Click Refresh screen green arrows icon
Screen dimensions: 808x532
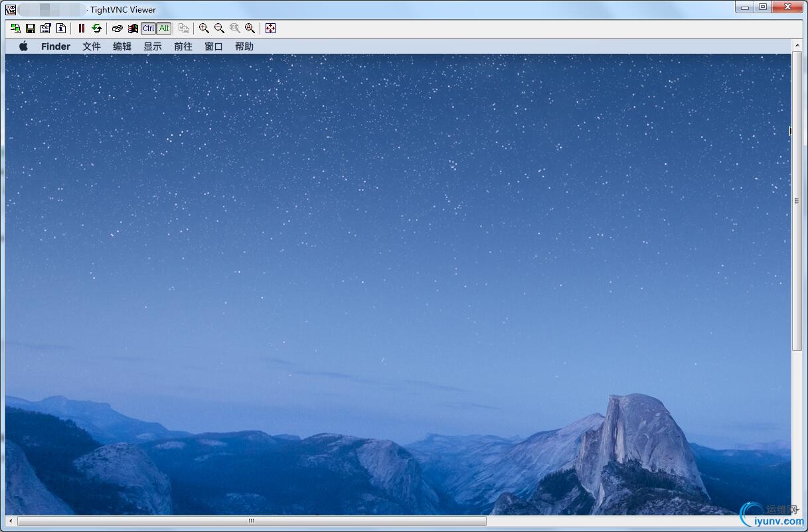(97, 29)
